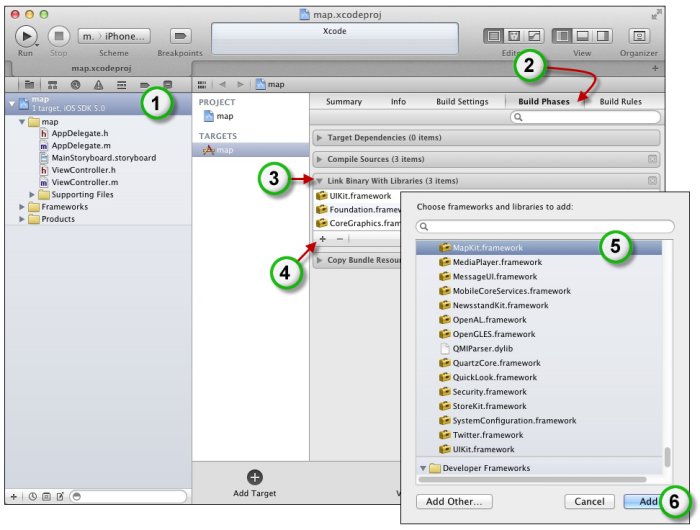Click the plus button under libraries
700x530 pixels.
pos(323,239)
